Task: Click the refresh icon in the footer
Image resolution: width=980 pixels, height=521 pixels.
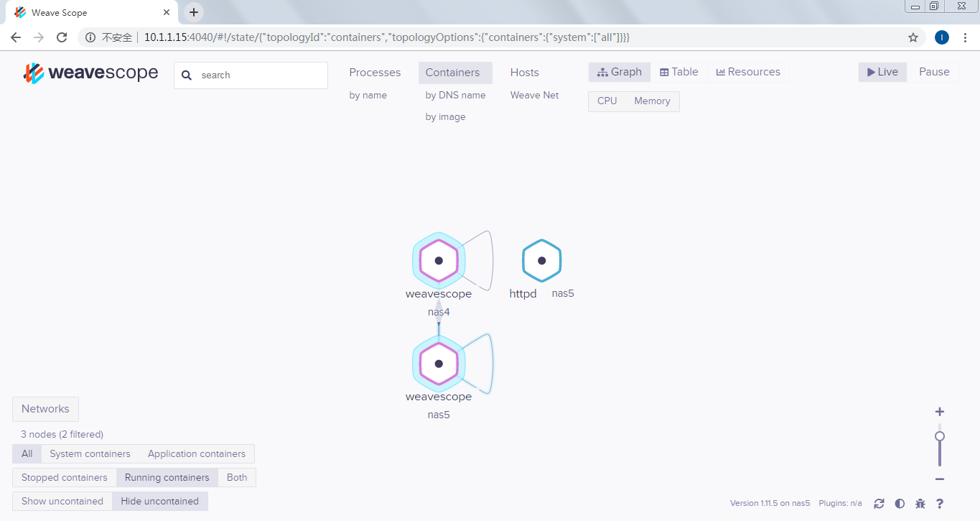Action: pos(879,504)
